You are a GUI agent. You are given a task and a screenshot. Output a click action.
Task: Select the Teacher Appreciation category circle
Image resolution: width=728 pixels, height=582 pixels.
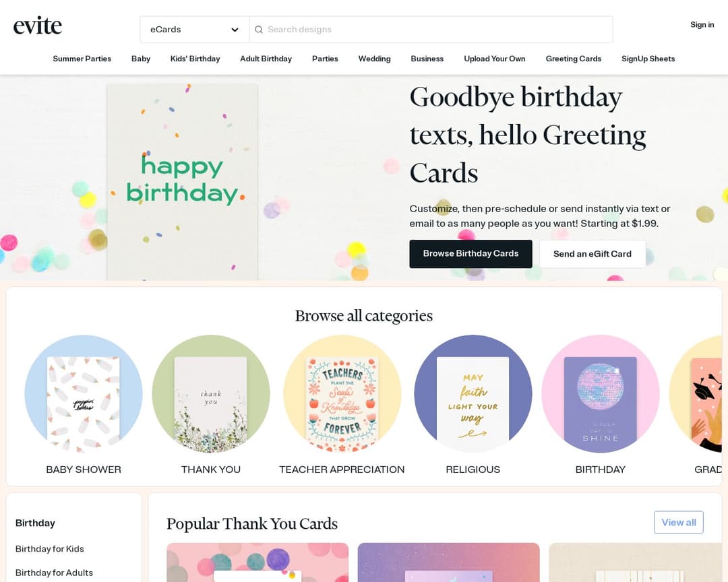coord(342,393)
